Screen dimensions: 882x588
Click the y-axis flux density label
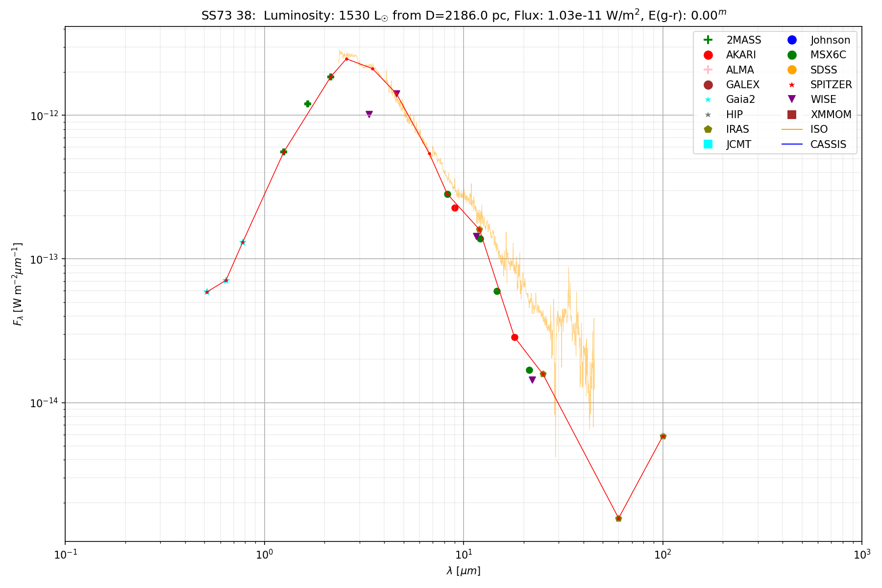18,284
